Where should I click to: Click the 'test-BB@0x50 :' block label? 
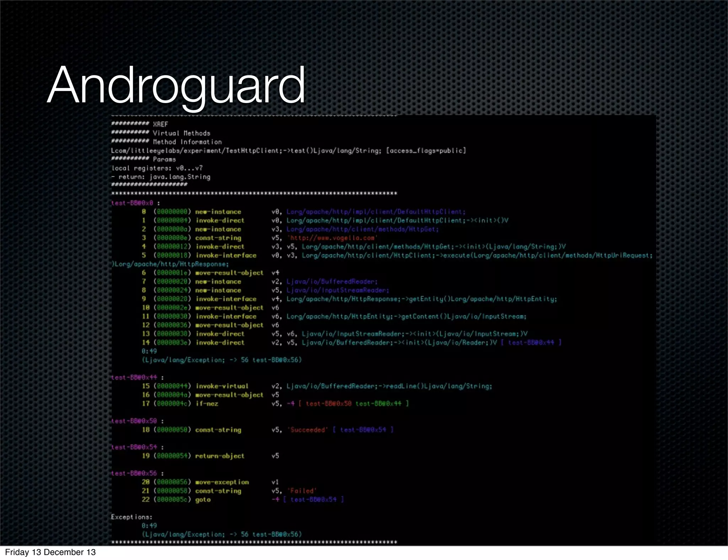[137, 421]
